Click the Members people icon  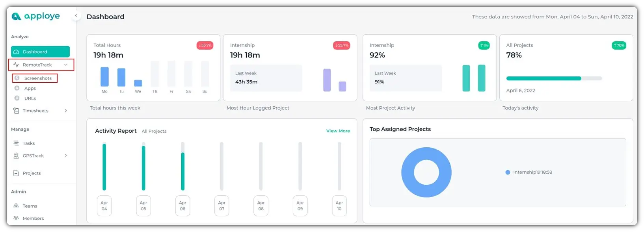[16, 218]
